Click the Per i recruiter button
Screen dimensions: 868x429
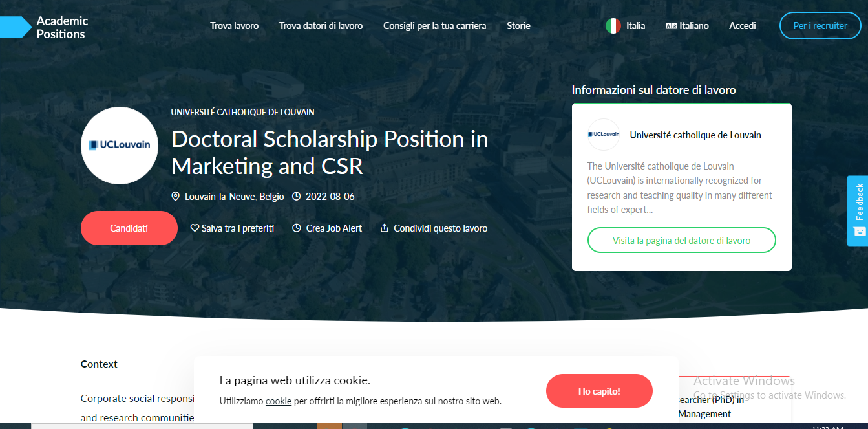(x=820, y=26)
